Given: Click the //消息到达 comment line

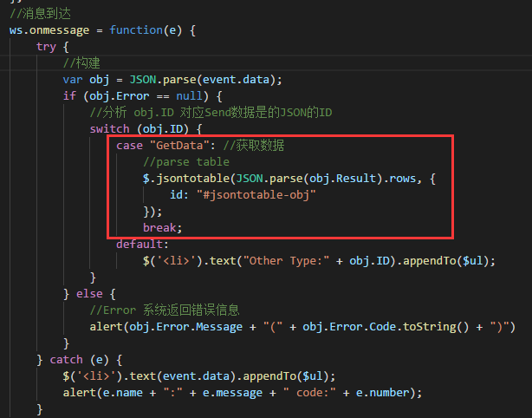Looking at the screenshot, I should tap(38, 14).
